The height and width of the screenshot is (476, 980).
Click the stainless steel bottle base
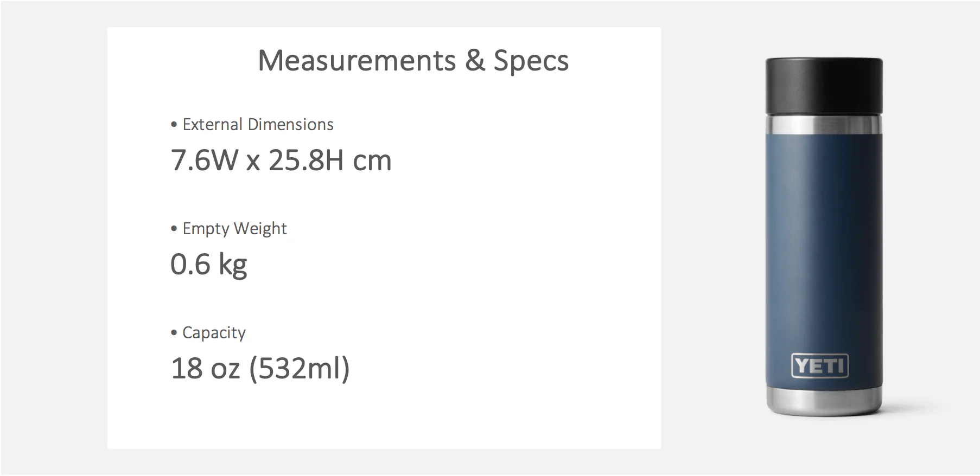[x=824, y=401]
